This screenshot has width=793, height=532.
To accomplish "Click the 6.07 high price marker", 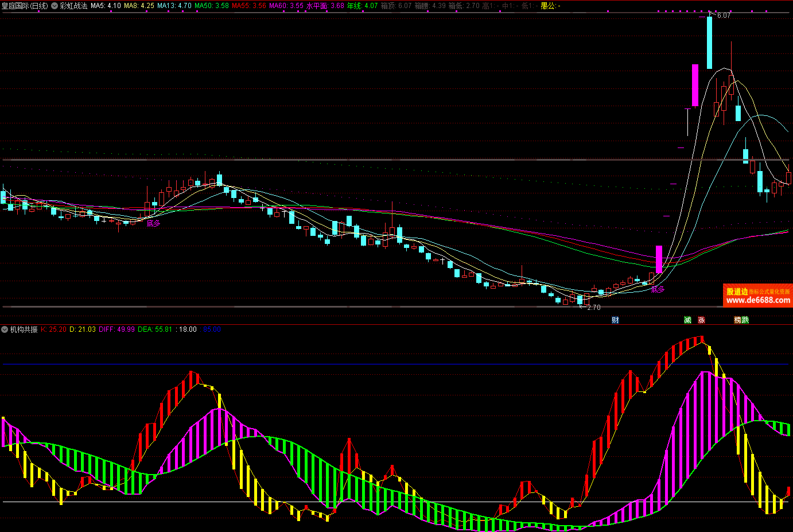I will [x=724, y=15].
